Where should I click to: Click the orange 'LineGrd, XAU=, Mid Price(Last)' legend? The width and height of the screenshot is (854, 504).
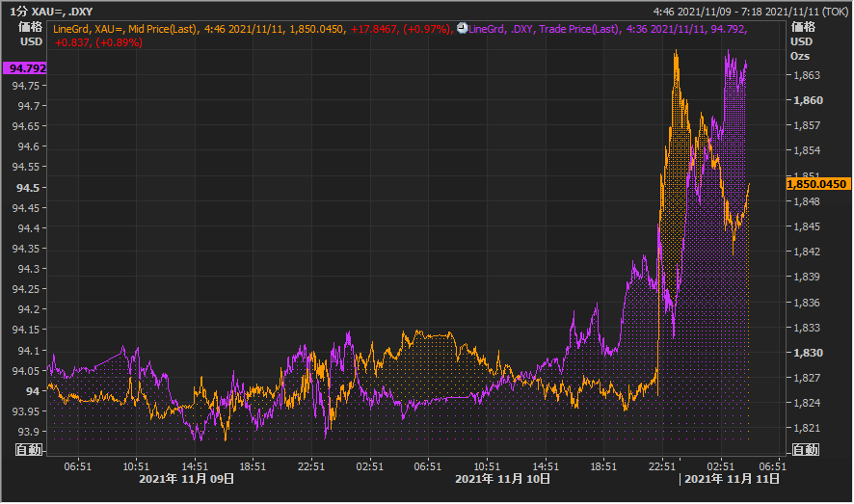pos(124,29)
